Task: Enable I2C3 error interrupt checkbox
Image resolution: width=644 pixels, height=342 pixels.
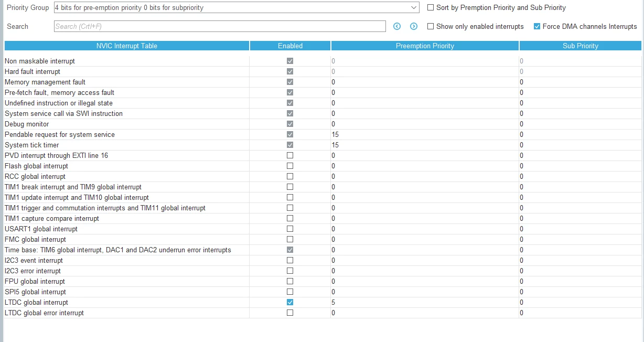Action: point(290,271)
